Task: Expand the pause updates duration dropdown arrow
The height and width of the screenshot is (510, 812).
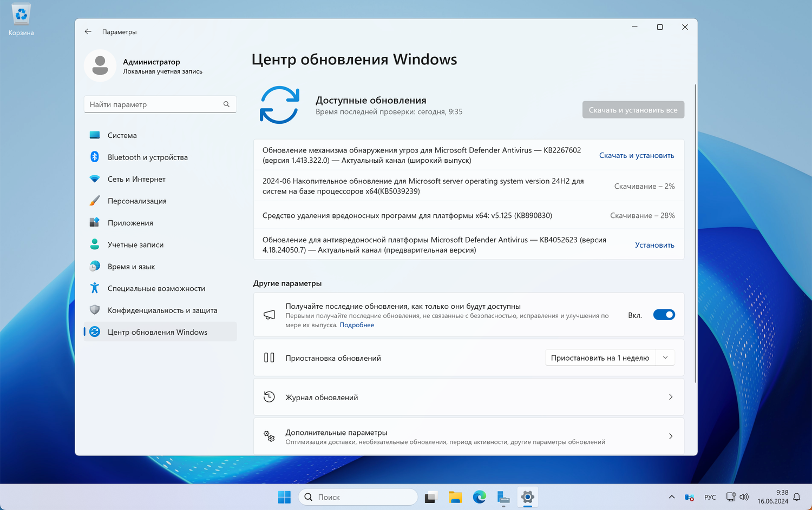Action: 665,357
